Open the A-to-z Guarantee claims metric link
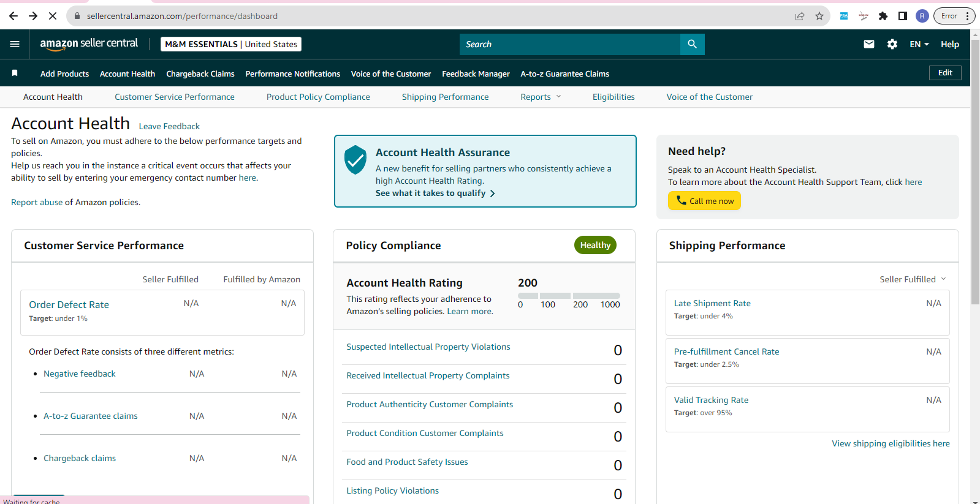The image size is (980, 504). coord(91,416)
